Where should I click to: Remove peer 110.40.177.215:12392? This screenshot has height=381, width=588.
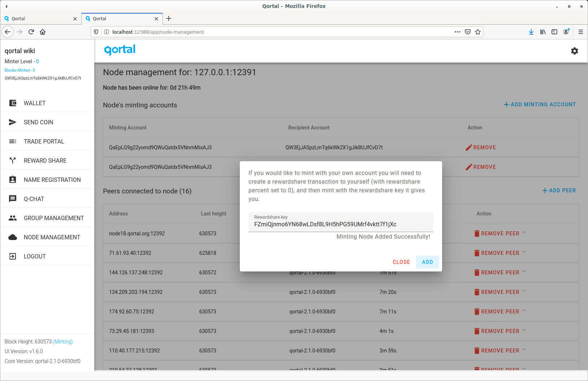(x=497, y=351)
